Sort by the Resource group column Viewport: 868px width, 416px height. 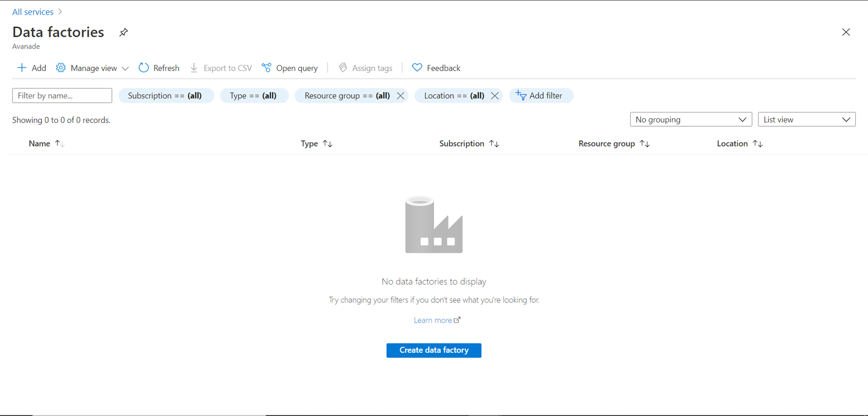(614, 144)
